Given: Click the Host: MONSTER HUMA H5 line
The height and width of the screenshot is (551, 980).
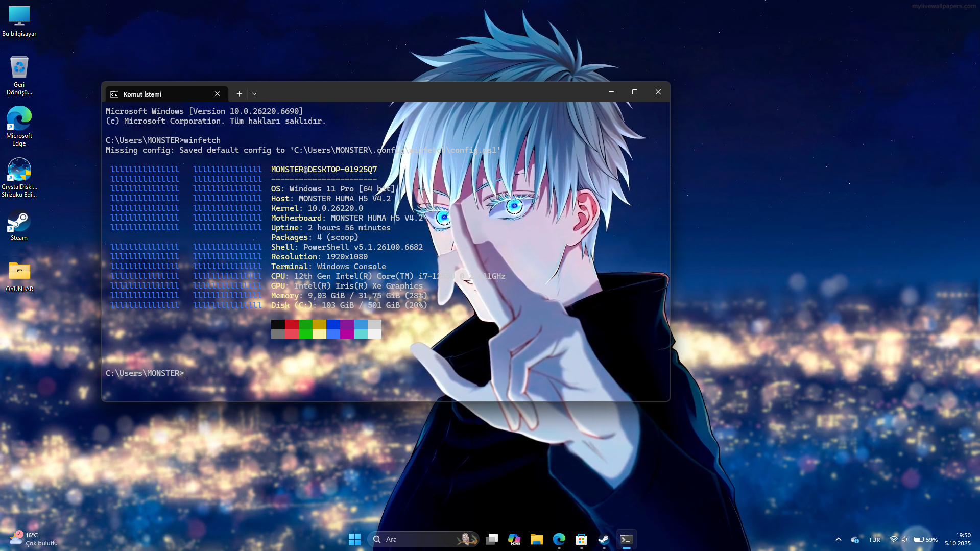Looking at the screenshot, I should (331, 198).
